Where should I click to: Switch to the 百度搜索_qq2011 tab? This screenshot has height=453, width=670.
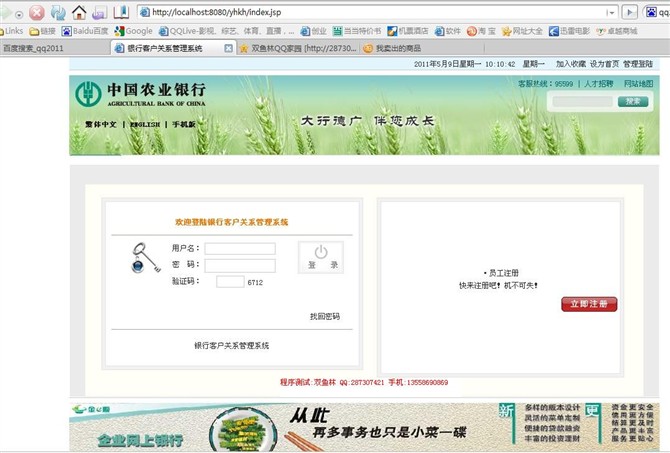tap(55, 48)
